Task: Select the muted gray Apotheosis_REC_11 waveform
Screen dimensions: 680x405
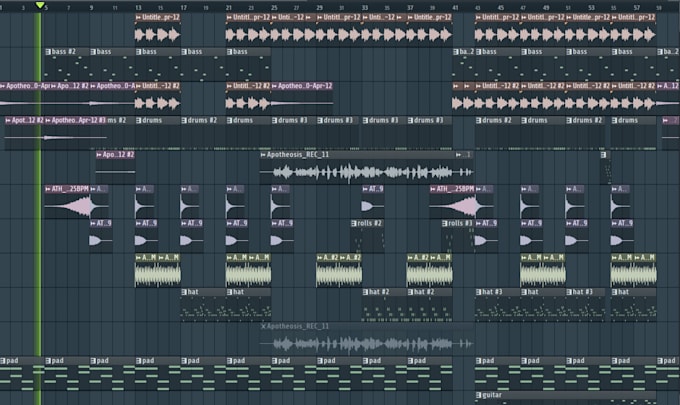Action: tap(366, 344)
